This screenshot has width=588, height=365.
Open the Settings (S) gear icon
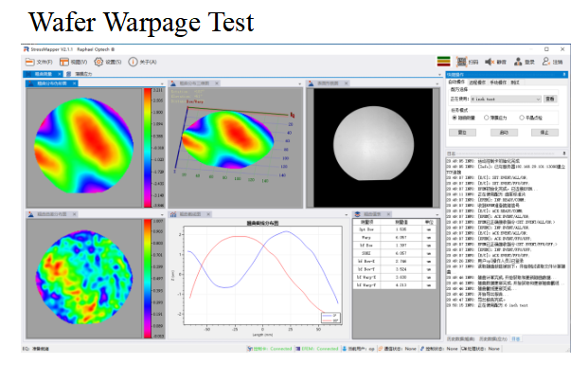[x=98, y=62]
